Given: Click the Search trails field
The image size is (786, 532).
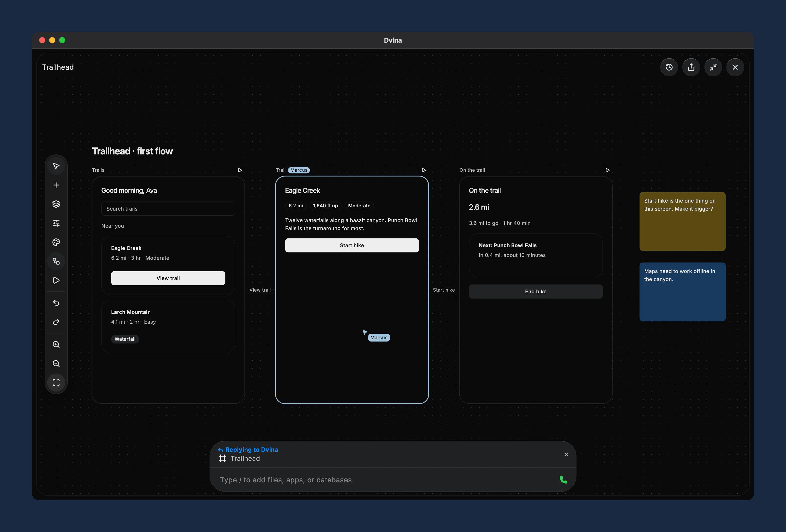Looking at the screenshot, I should (168, 209).
